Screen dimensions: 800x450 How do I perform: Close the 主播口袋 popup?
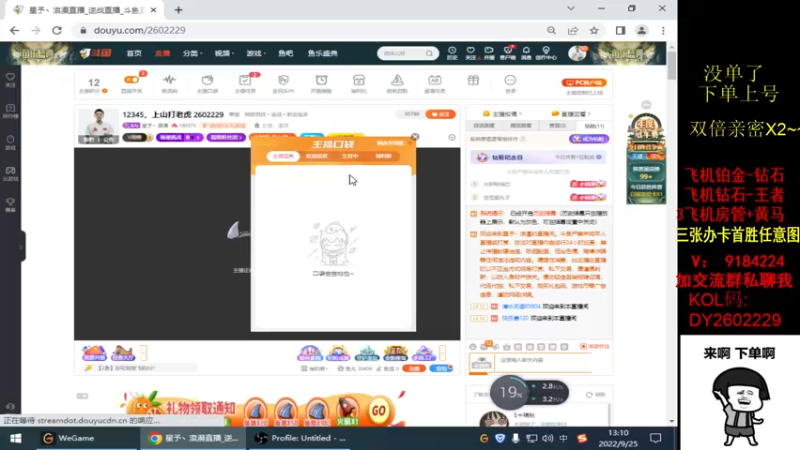(415, 137)
